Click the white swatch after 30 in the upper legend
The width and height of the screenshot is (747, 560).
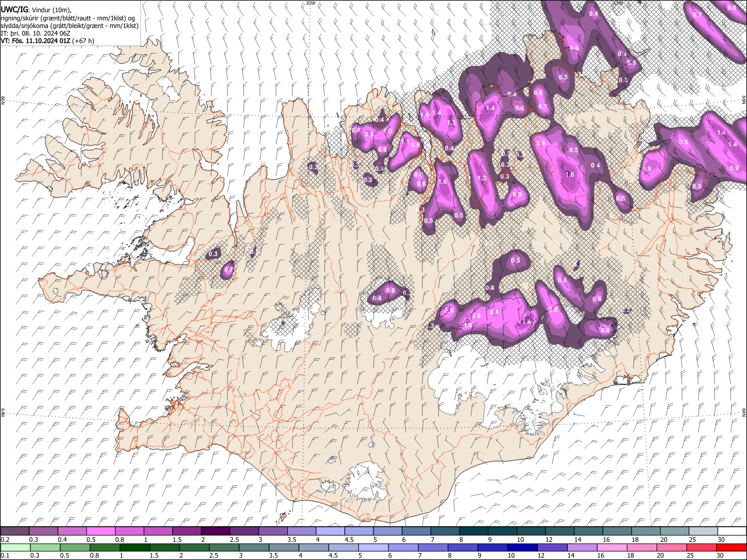pyautogui.click(x=731, y=531)
